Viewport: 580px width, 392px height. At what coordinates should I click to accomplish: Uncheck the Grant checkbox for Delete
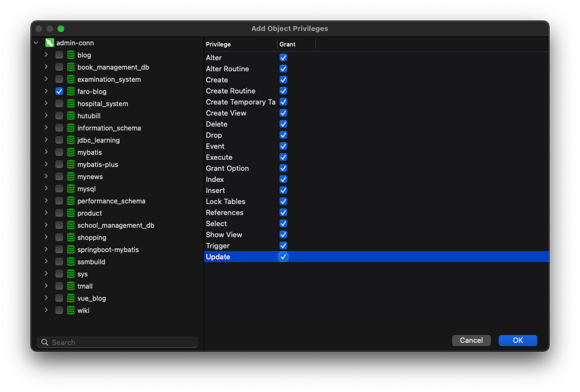[283, 124]
